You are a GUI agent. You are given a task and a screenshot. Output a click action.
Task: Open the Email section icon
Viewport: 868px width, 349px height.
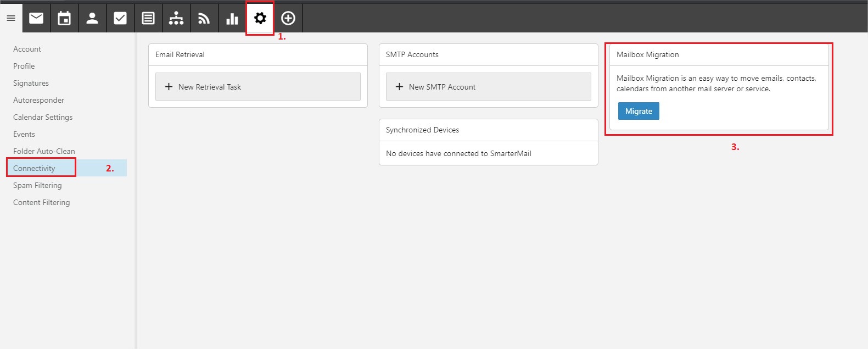[36, 18]
